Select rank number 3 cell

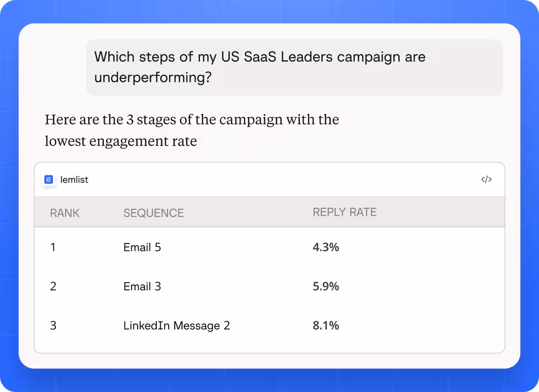point(53,326)
